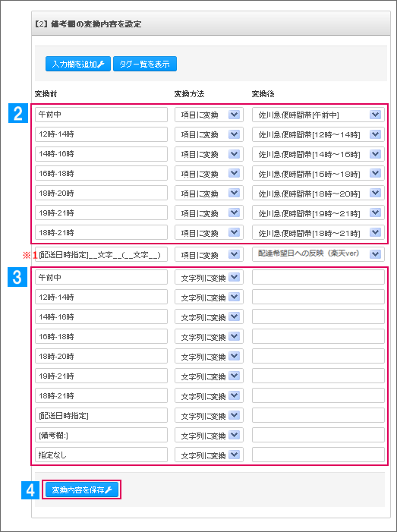Open the 佐川急便時間帯[午前中] dropdown
This screenshot has width=397, height=532.
318,115
